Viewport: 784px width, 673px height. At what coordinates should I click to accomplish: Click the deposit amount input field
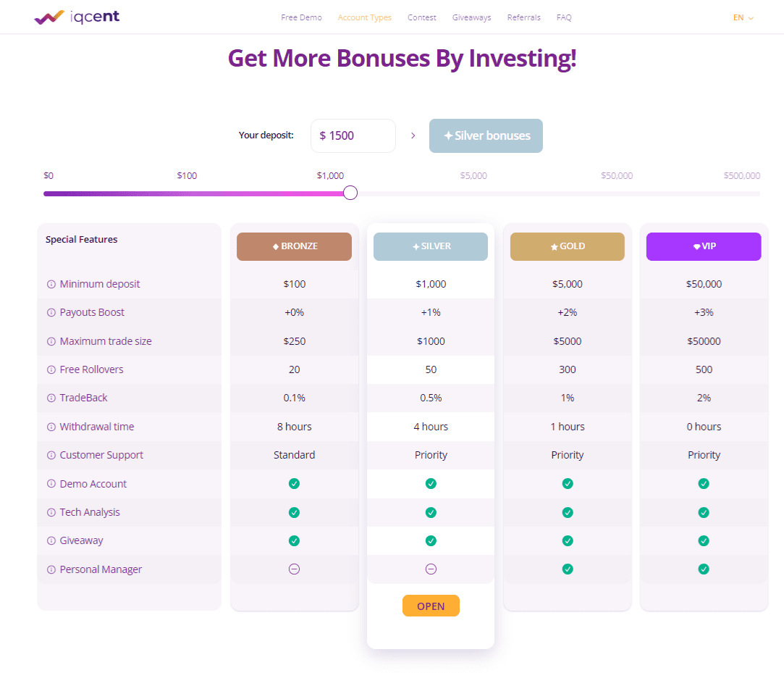(353, 135)
